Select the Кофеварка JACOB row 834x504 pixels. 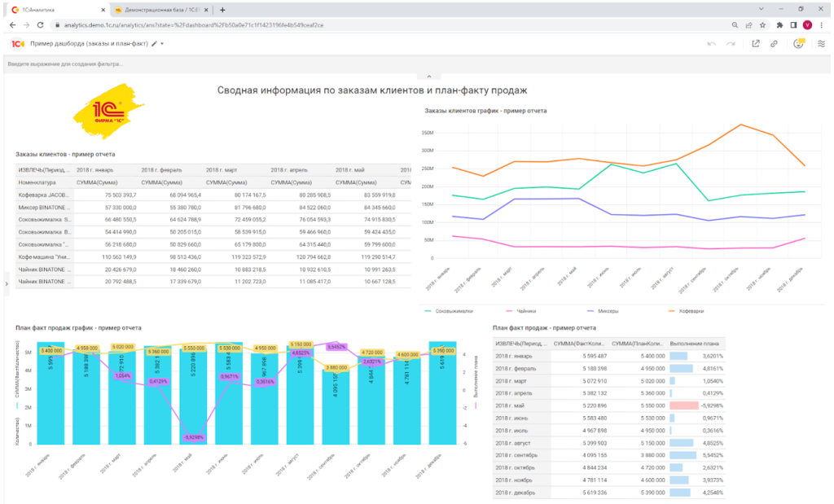tap(213, 195)
